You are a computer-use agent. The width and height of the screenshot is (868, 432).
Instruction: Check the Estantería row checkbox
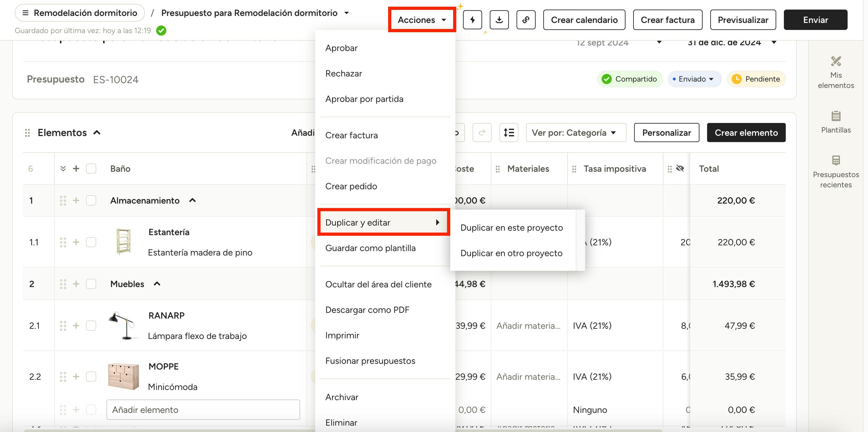click(91, 242)
